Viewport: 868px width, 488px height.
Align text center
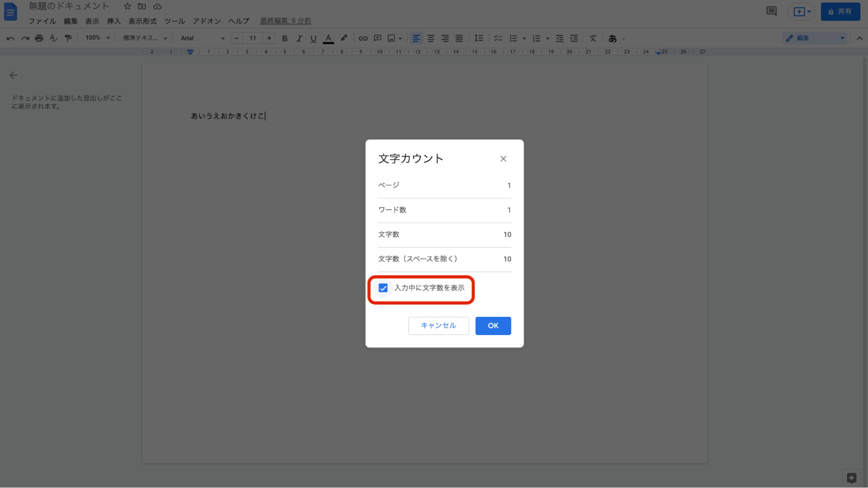pyautogui.click(x=431, y=38)
